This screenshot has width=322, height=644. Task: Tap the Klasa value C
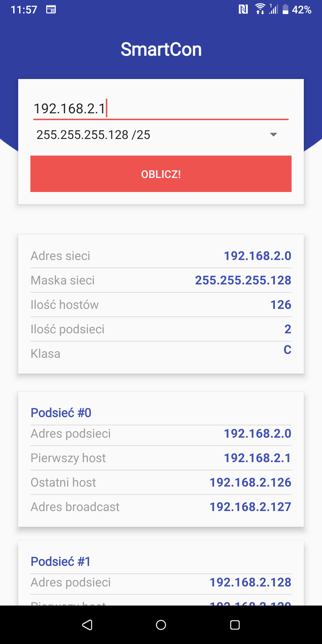287,350
